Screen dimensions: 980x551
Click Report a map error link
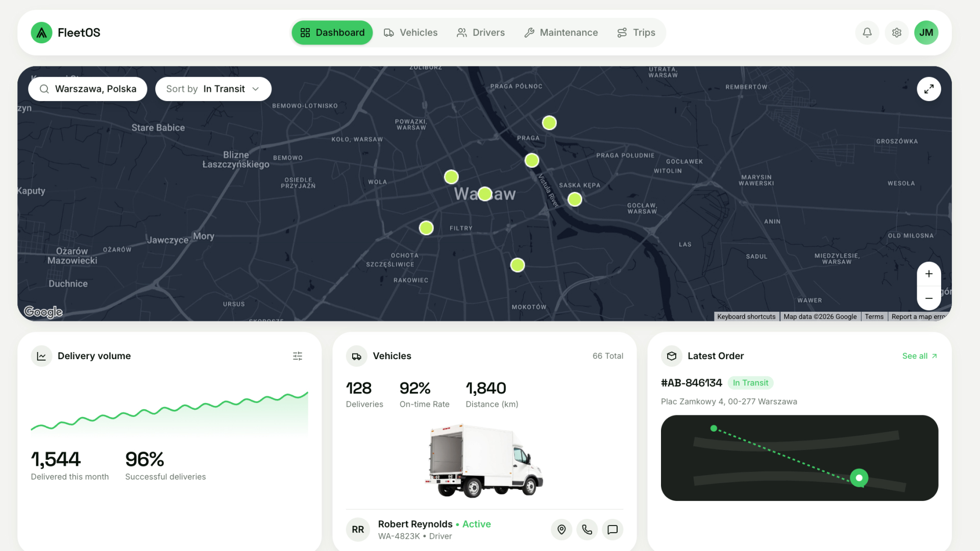click(919, 317)
